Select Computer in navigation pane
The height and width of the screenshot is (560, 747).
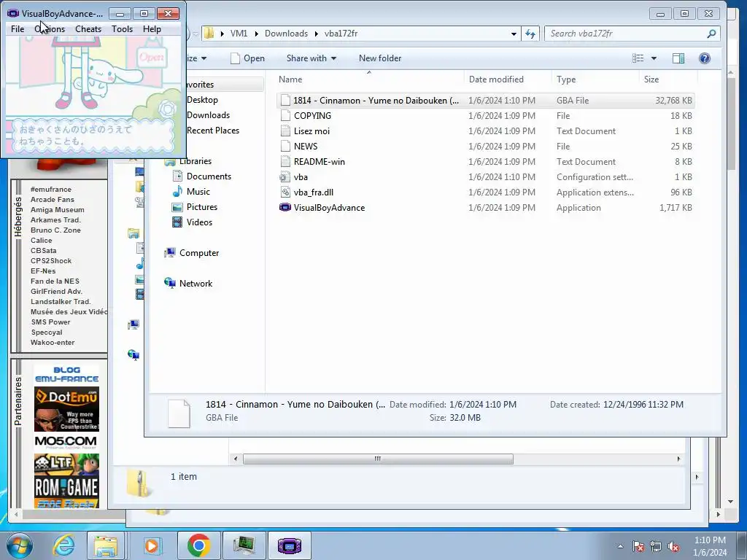pos(198,253)
